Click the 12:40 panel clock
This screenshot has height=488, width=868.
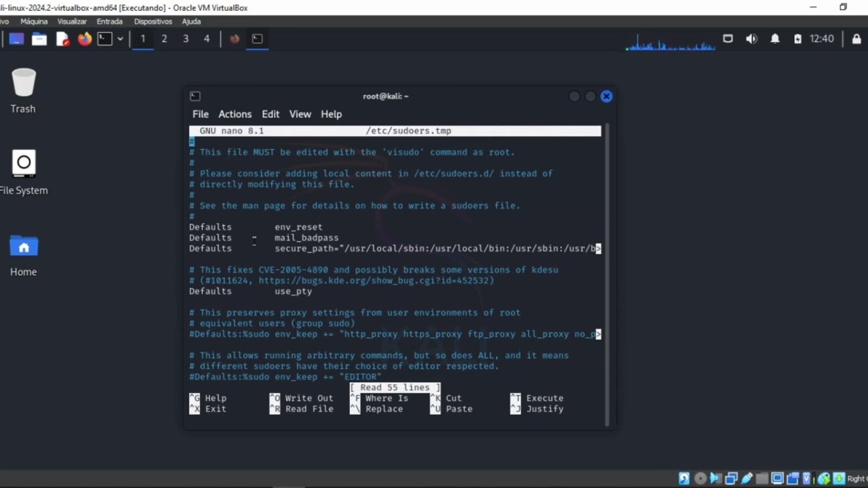pyautogui.click(x=822, y=39)
